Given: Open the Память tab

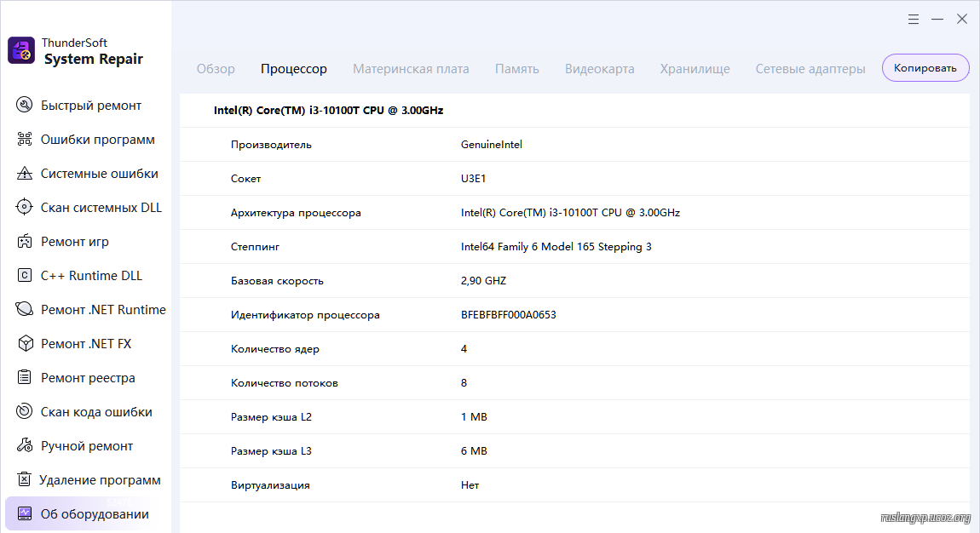Looking at the screenshot, I should (x=516, y=69).
